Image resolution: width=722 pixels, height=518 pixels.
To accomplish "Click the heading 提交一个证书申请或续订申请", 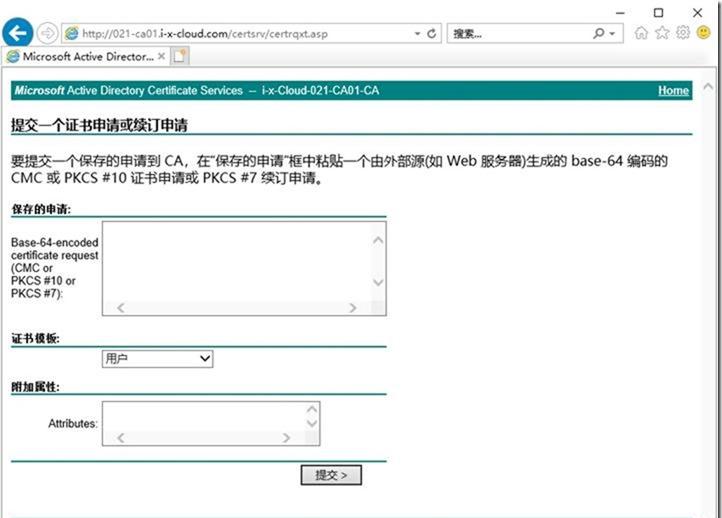I will [99, 125].
